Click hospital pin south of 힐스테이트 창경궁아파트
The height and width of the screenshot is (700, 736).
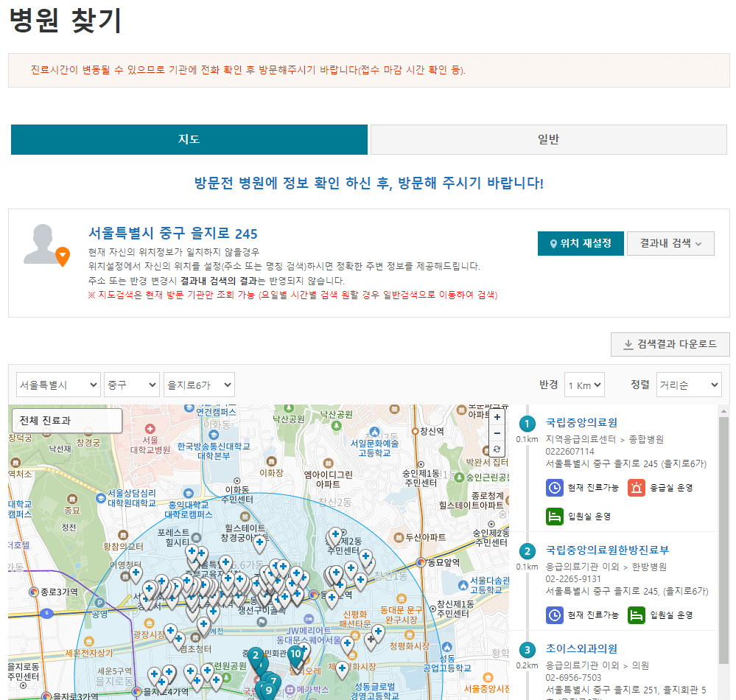(259, 544)
